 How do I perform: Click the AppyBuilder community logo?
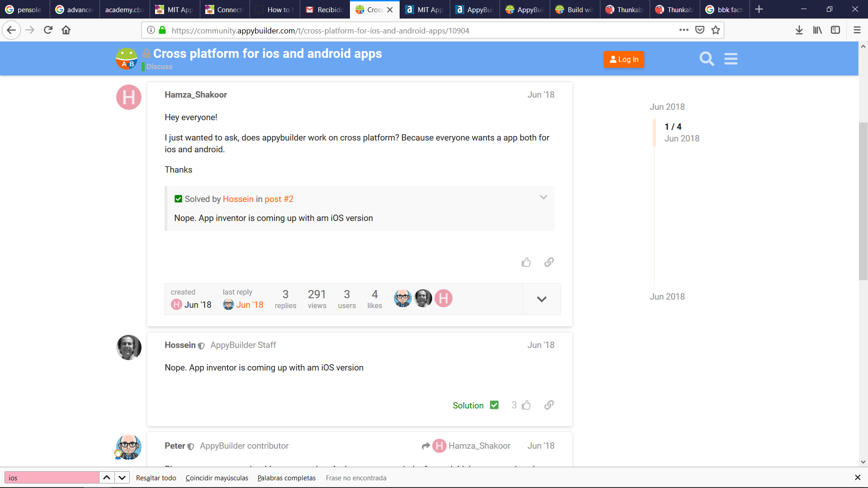(127, 58)
